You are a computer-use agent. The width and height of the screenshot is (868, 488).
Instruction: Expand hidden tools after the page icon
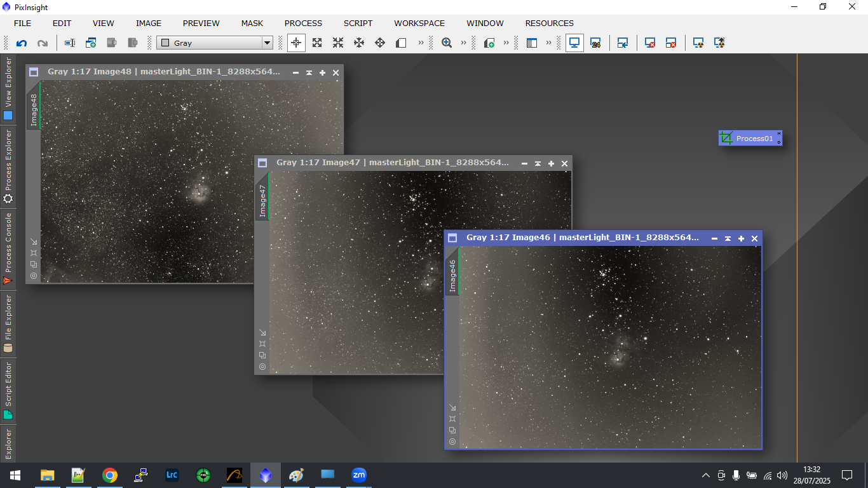click(421, 43)
